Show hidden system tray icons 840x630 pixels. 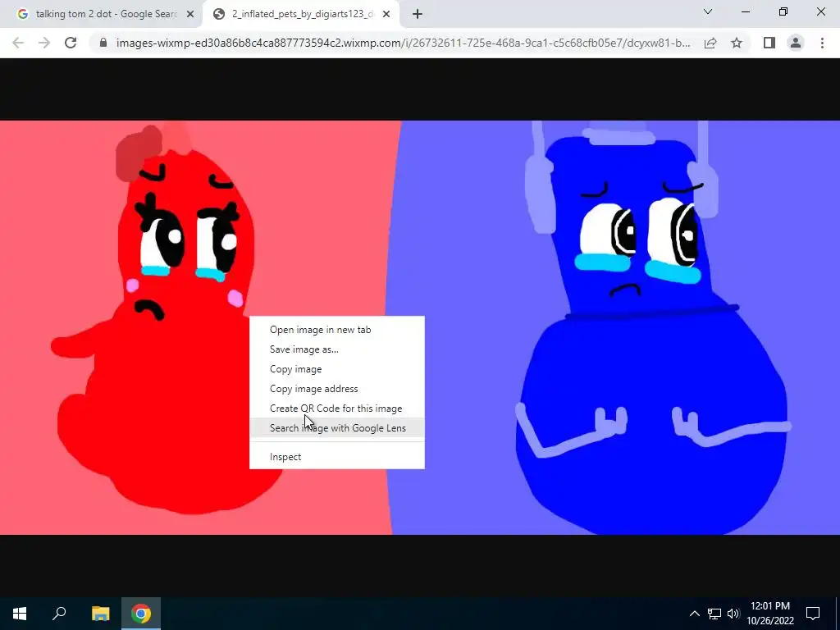(694, 614)
